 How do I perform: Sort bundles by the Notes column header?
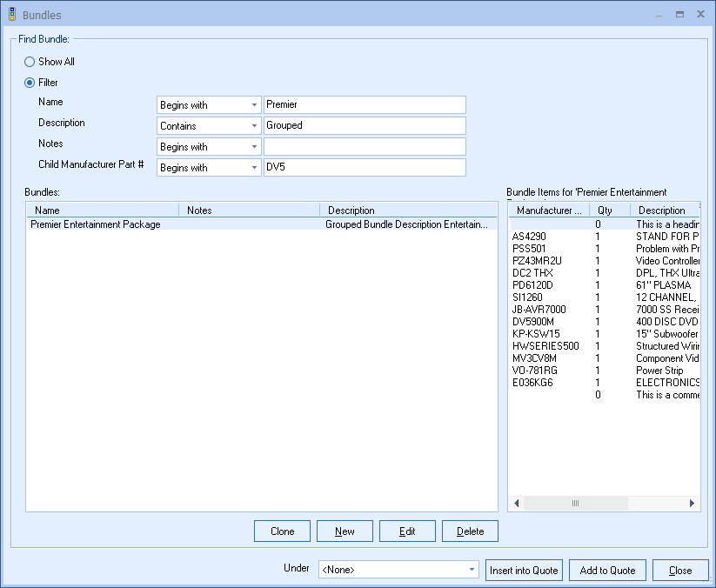249,210
